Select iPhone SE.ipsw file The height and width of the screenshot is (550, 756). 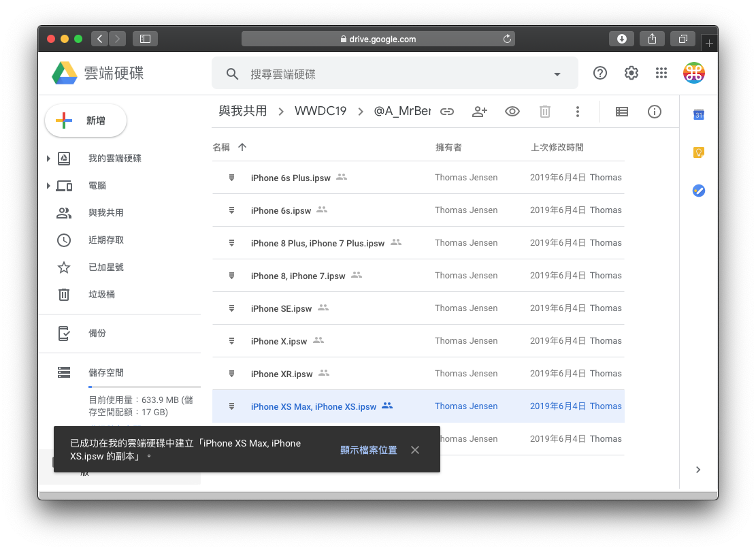418,308
